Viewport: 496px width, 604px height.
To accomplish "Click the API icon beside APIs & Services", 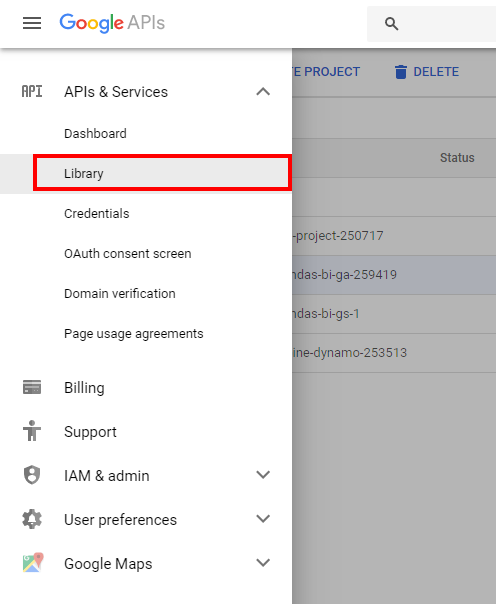I will (32, 92).
